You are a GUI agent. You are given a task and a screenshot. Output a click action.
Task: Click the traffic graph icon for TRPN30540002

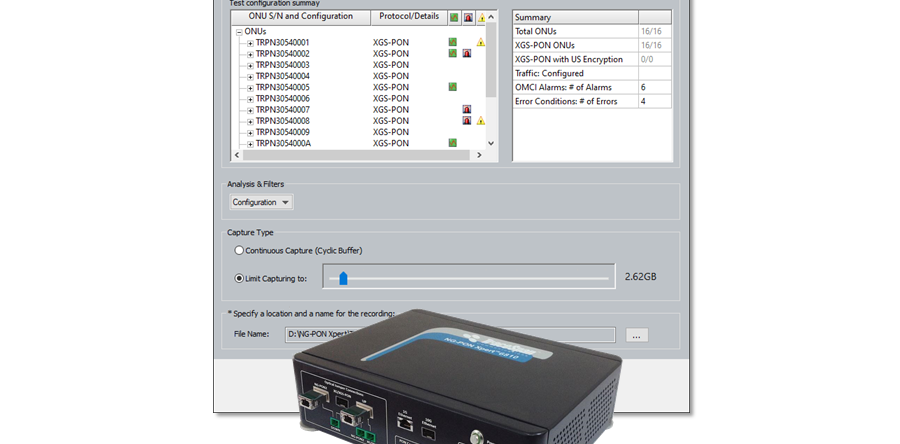tap(452, 53)
